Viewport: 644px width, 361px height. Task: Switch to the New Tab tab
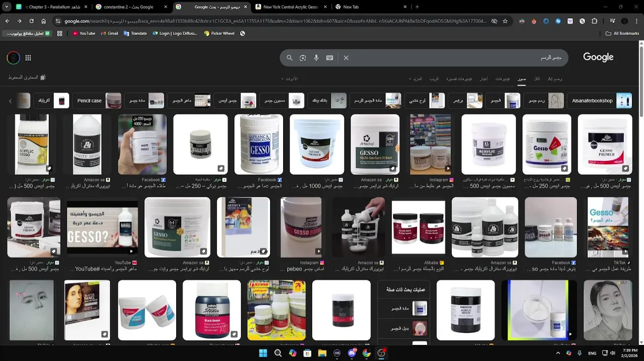coord(370,7)
